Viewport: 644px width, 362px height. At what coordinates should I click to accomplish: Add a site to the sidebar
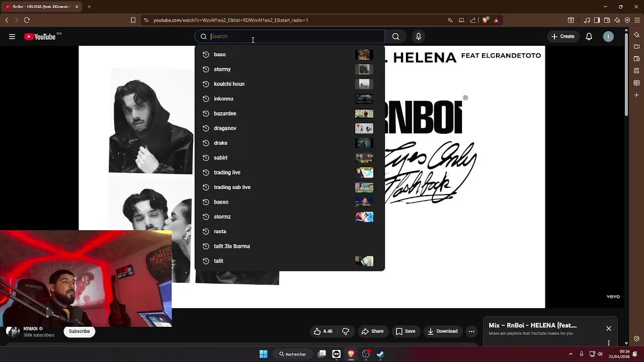(x=637, y=95)
